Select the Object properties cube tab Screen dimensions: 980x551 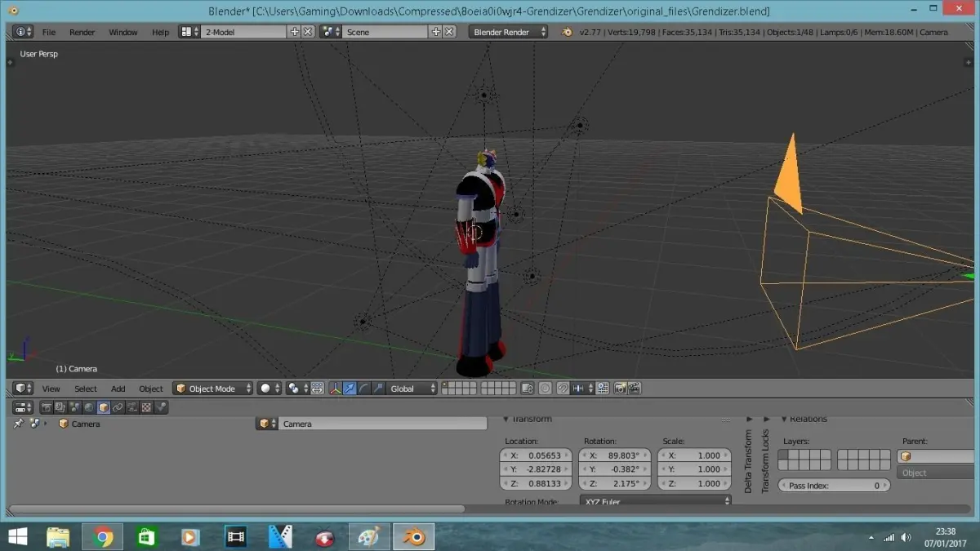click(x=104, y=407)
